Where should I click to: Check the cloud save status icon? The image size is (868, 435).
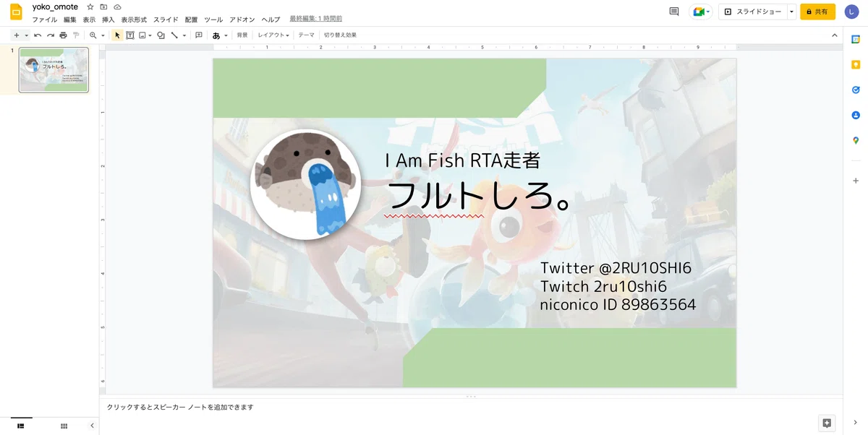tap(117, 7)
